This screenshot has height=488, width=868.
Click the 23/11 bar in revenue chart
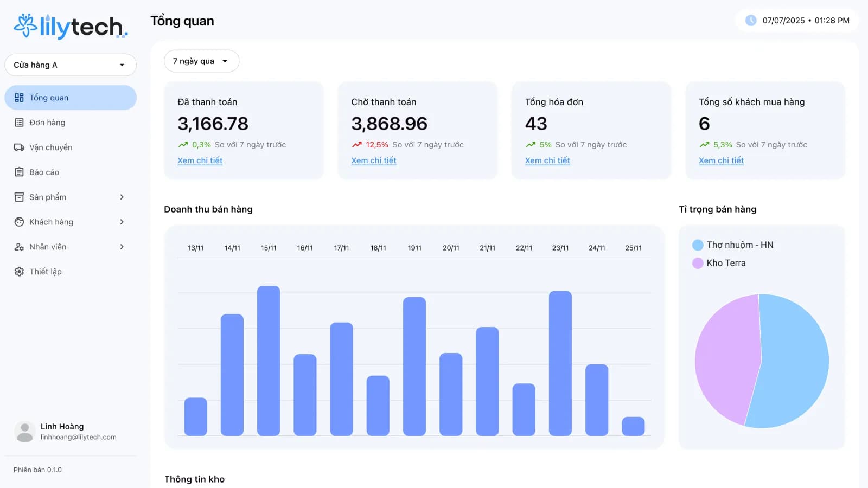[x=560, y=363]
